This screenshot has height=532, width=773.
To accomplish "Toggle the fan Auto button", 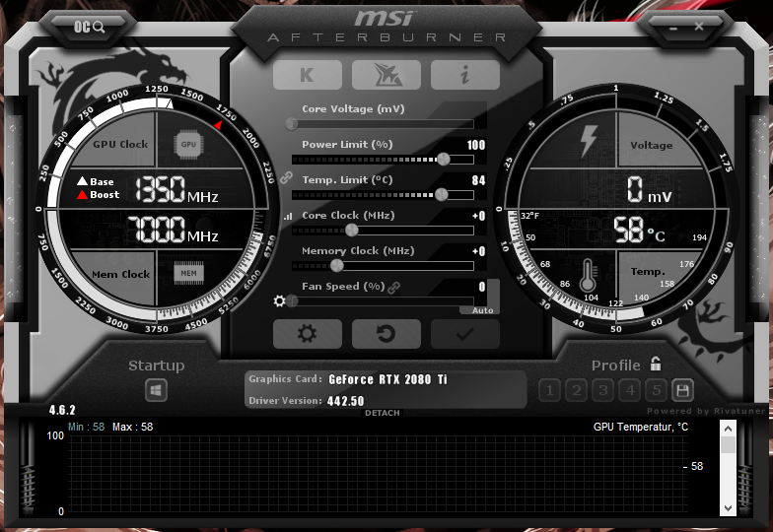I will [x=482, y=310].
